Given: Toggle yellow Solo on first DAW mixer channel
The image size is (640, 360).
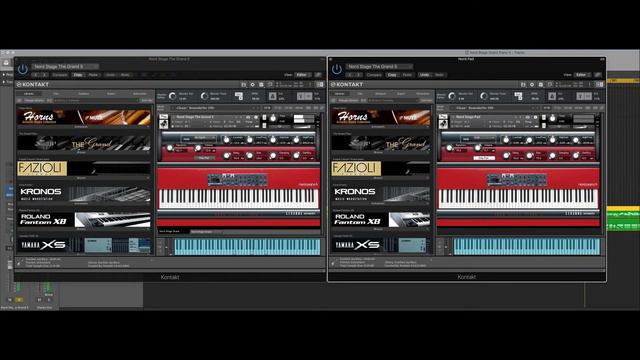Looking at the screenshot, I should [x=19, y=300].
